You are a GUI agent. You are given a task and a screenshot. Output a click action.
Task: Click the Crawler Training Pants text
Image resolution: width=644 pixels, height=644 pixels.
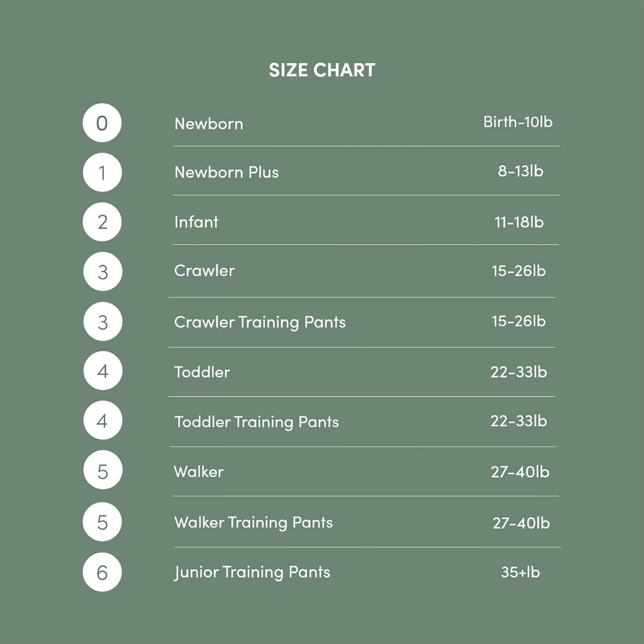(x=260, y=323)
